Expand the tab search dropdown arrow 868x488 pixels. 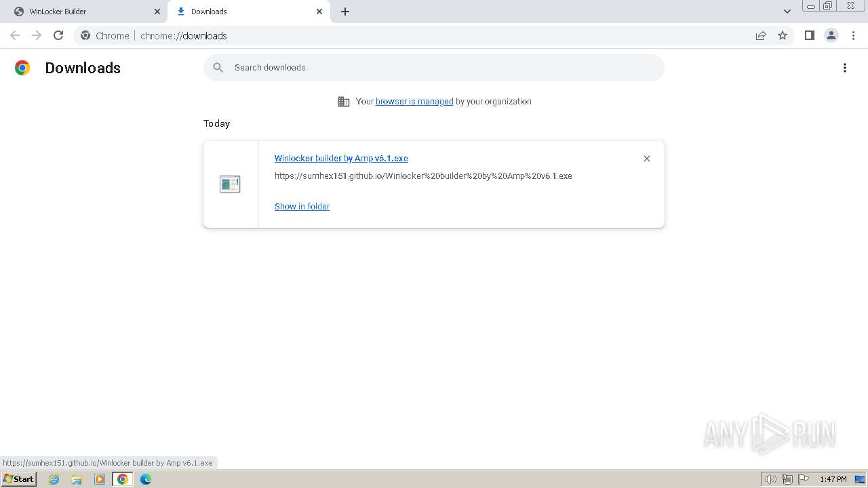[x=787, y=12]
